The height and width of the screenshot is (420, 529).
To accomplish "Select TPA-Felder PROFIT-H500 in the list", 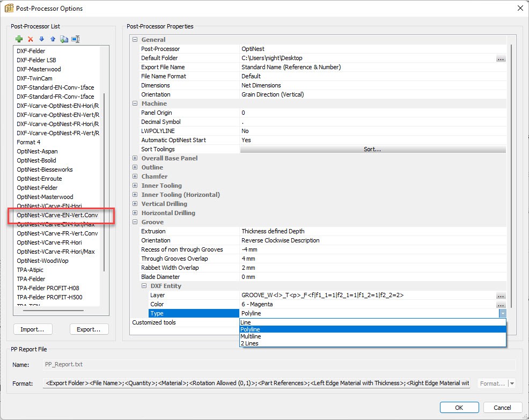I will [x=49, y=297].
